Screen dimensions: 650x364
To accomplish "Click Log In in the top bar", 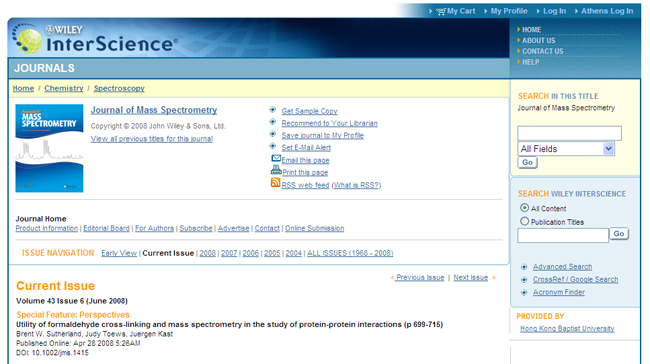I will pyautogui.click(x=554, y=11).
